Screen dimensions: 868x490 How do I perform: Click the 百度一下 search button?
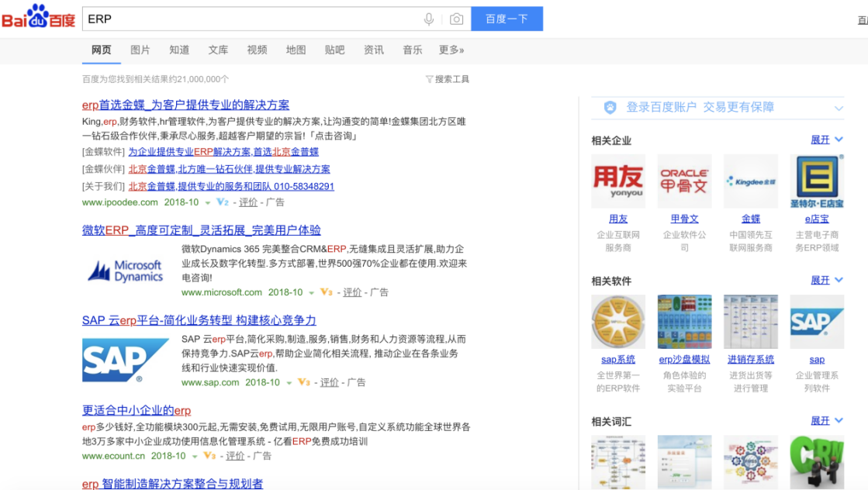(507, 19)
